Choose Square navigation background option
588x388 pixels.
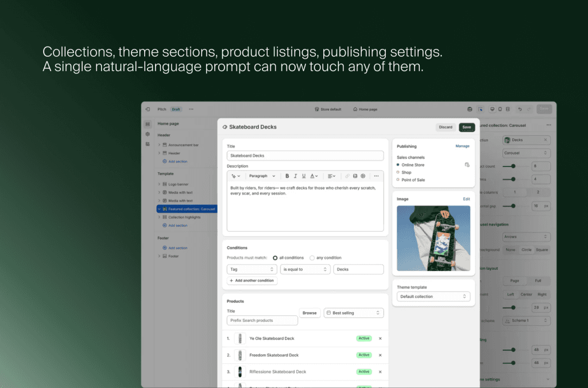coord(542,250)
